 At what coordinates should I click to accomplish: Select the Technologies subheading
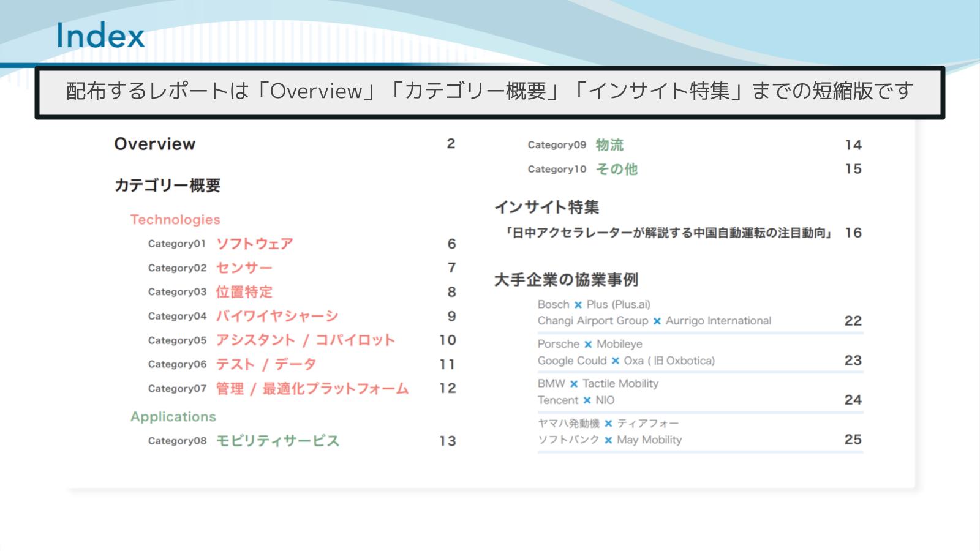coord(175,219)
